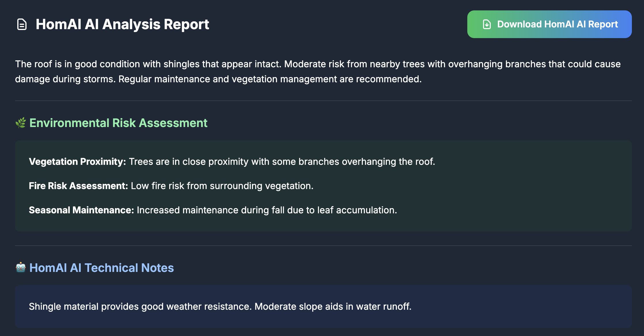Viewport: 644px width, 336px height.
Task: Click the divider line above Environmental Risk Assessment
Action: click(323, 101)
